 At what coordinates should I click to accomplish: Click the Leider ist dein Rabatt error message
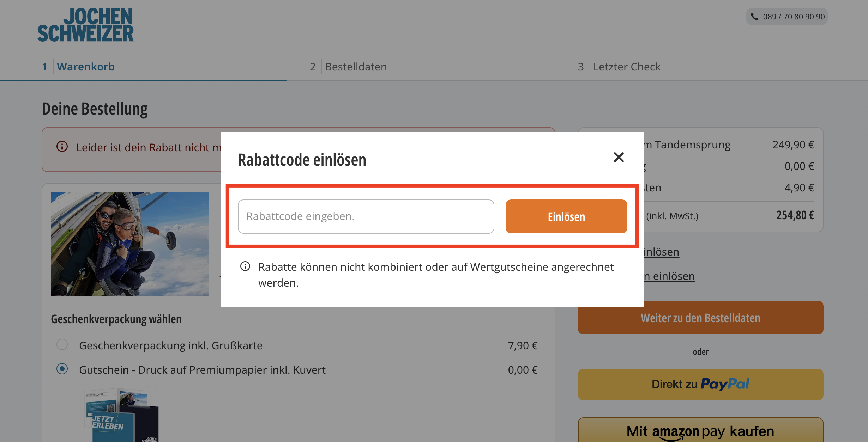pyautogui.click(x=149, y=147)
